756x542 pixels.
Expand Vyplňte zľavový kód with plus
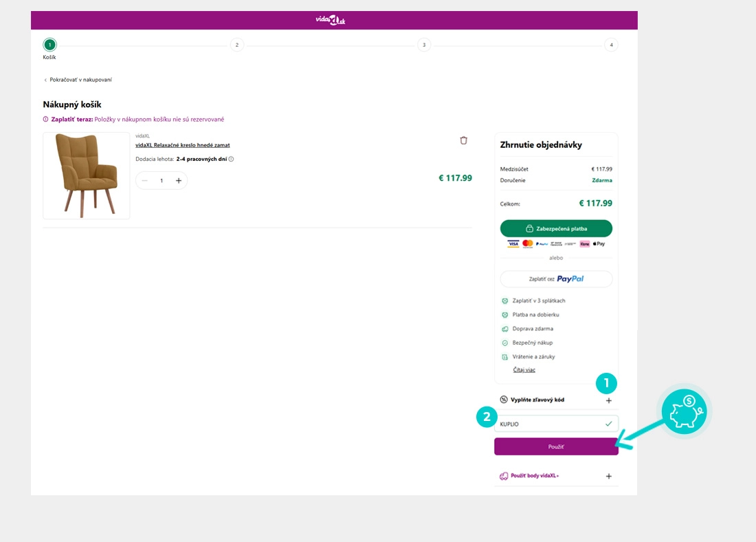point(608,400)
